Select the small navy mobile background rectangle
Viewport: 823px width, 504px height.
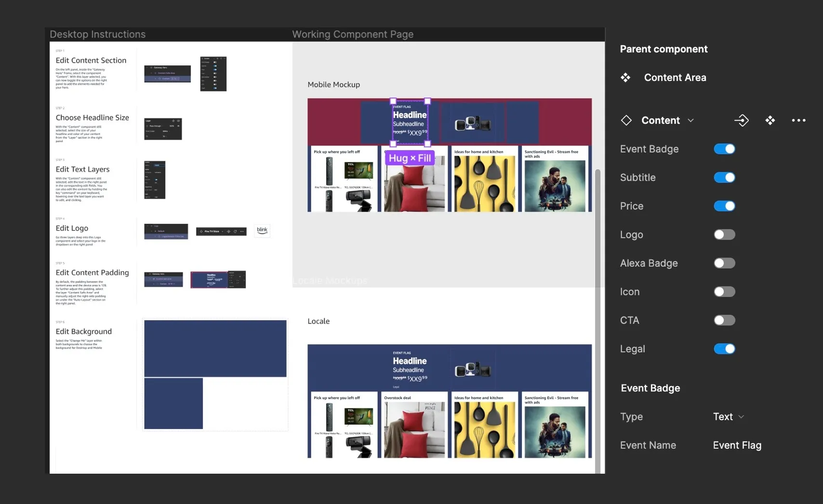(x=173, y=403)
